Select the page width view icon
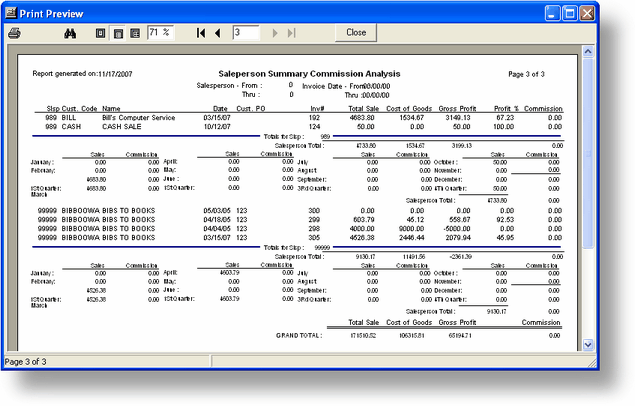Viewport: 635px width, 406px height. click(x=118, y=33)
